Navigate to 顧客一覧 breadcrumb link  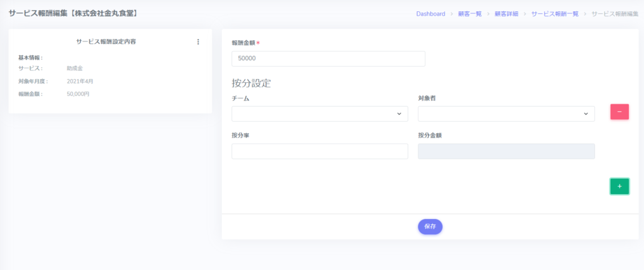pos(470,13)
